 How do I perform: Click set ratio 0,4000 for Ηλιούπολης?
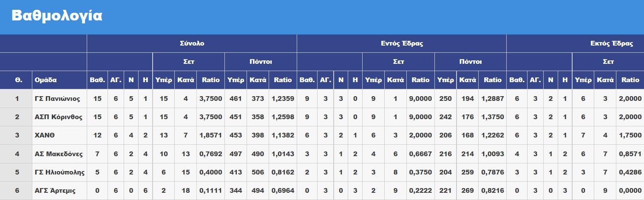coord(211,172)
